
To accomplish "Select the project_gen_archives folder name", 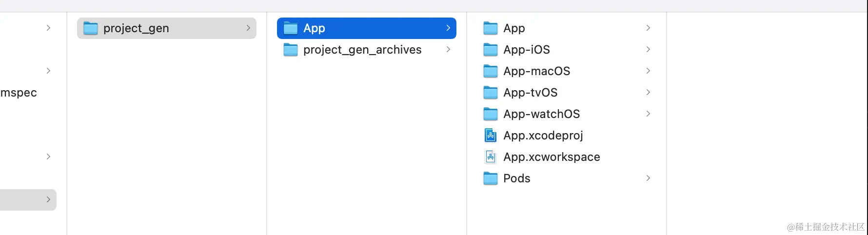I will click(x=362, y=50).
